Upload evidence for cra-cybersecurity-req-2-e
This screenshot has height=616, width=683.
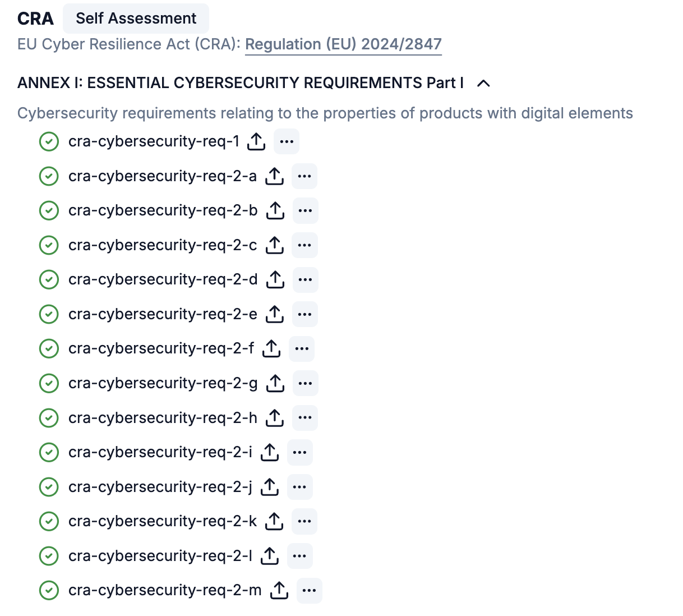click(274, 314)
